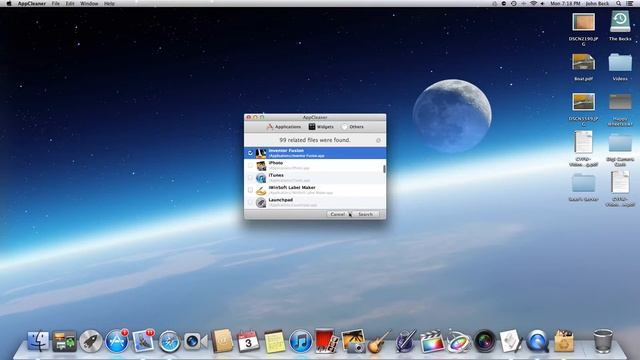
Task: Check the iTunes checkbox
Action: (x=250, y=178)
